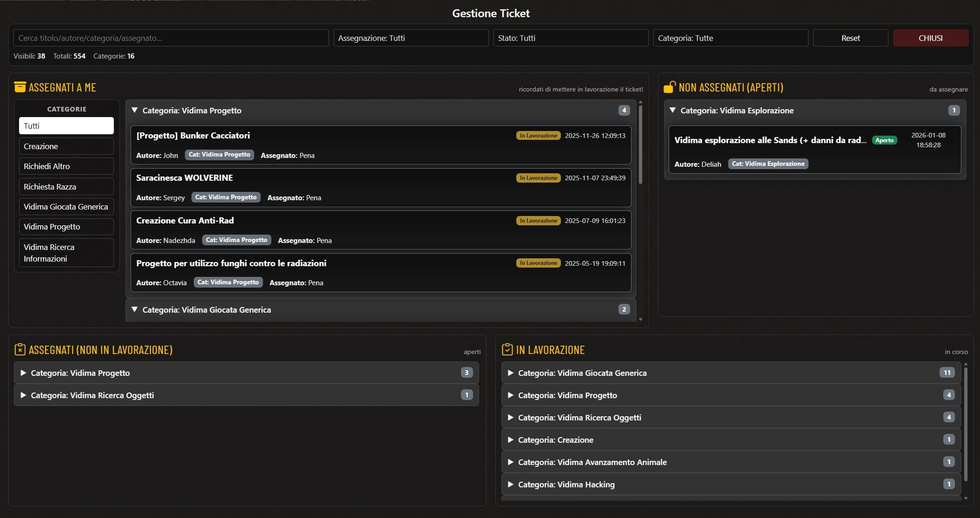The image size is (980, 518).
Task: Click Cat: Vidima Progetto tag on Octavia's ticket
Action: [x=228, y=282]
